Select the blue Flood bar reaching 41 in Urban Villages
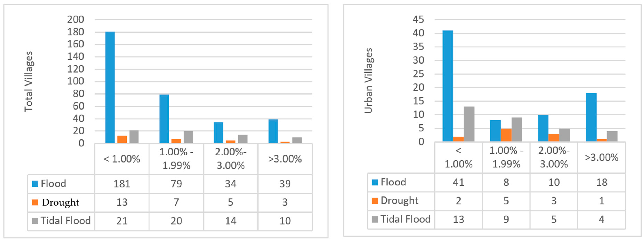 point(448,86)
